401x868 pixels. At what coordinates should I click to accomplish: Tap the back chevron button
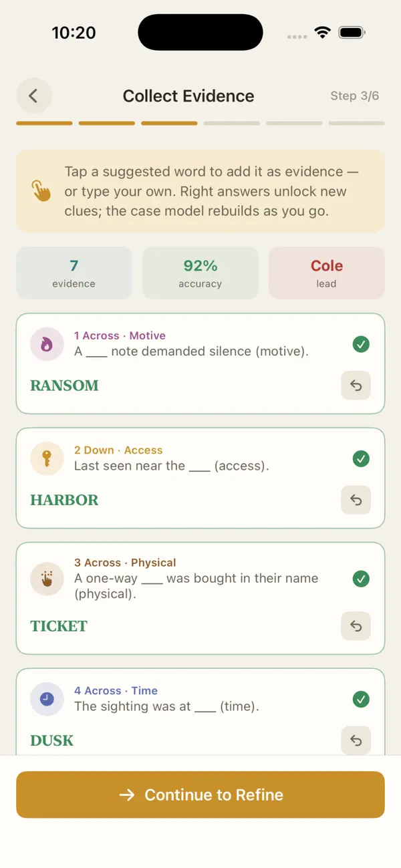coord(34,96)
